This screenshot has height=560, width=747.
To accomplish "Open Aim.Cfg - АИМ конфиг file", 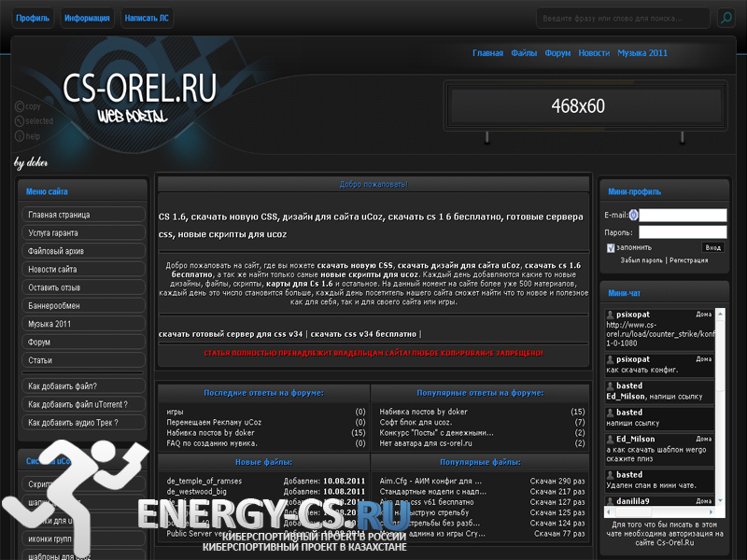I will pyautogui.click(x=430, y=481).
